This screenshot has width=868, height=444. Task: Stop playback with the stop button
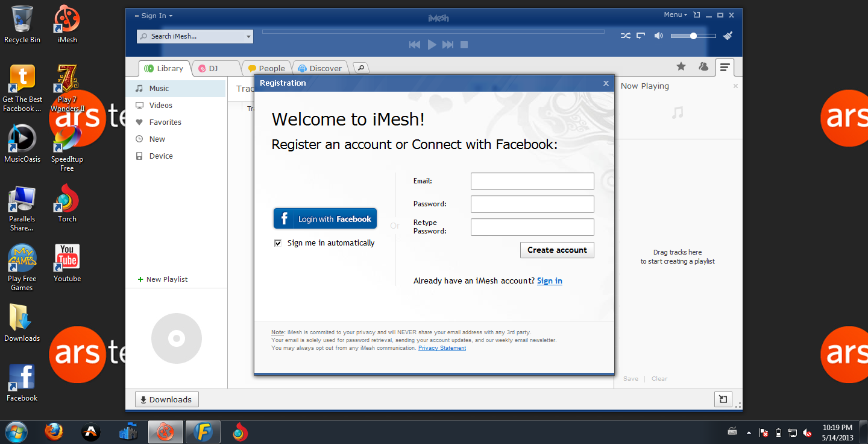coord(464,45)
